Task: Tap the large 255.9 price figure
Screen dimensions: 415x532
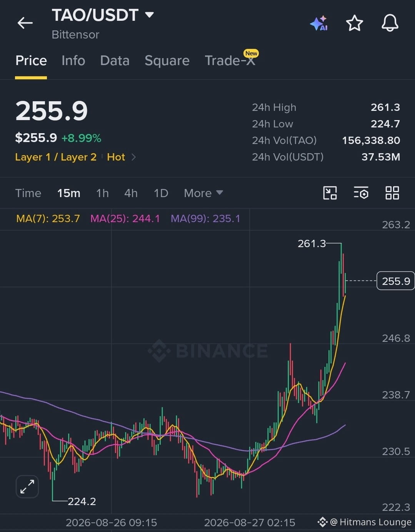Action: [52, 111]
